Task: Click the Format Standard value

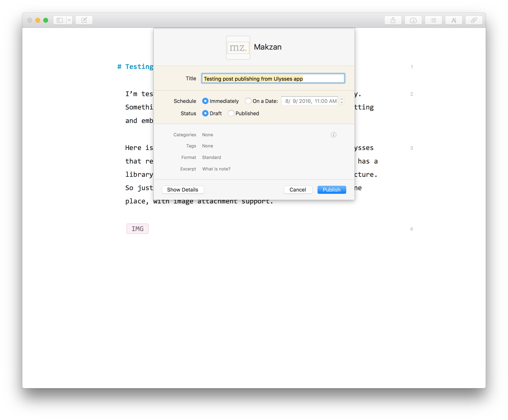Action: [x=211, y=158]
